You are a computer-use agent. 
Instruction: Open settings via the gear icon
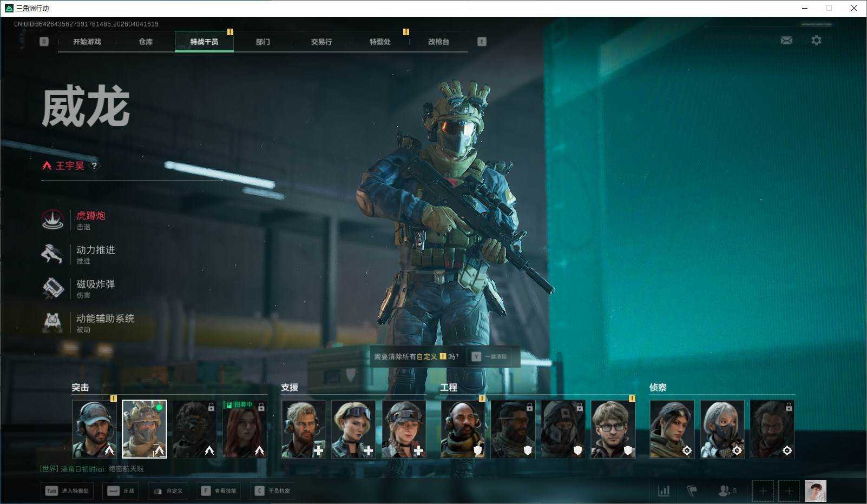tap(816, 41)
